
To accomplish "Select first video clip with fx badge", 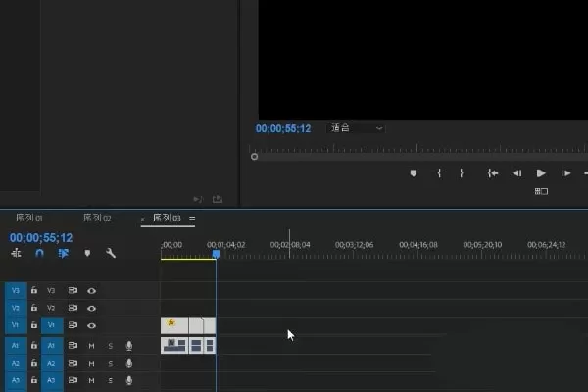I will coord(174,325).
